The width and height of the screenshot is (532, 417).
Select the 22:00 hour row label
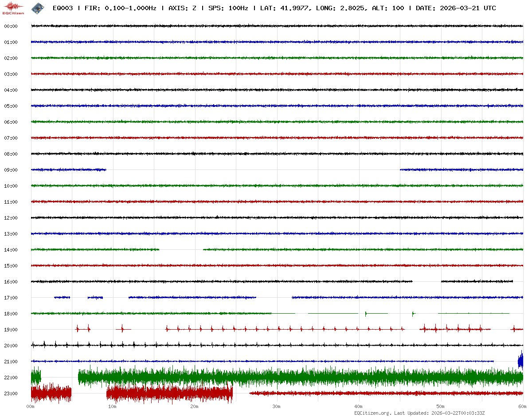pos(11,378)
